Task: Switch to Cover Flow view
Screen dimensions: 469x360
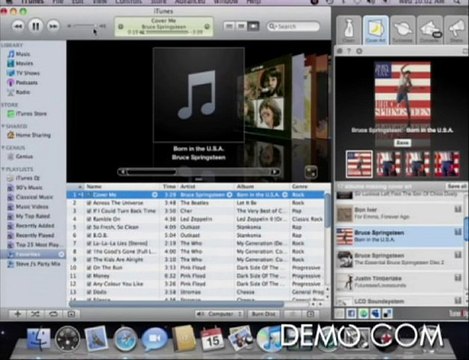Action: pos(253,26)
